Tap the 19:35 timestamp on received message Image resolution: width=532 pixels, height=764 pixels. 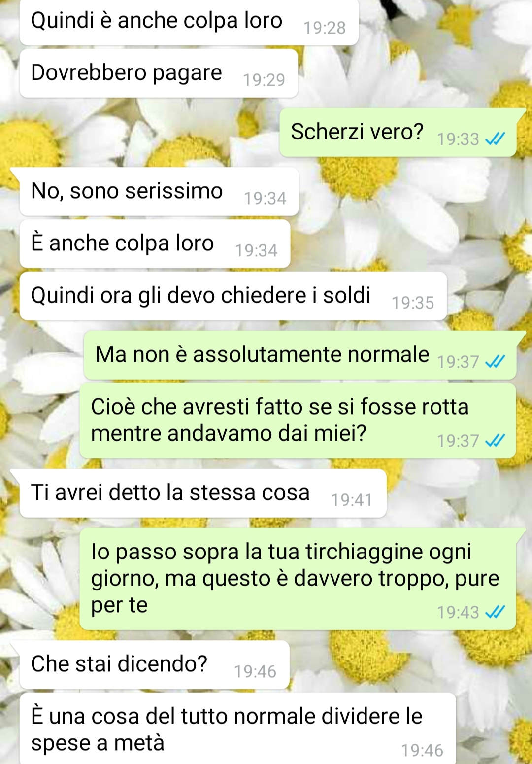point(413,303)
